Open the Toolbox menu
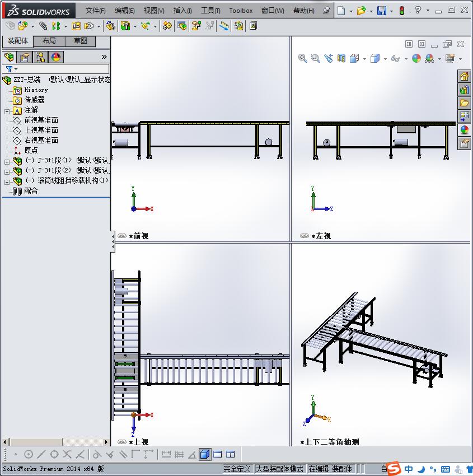 [241, 11]
